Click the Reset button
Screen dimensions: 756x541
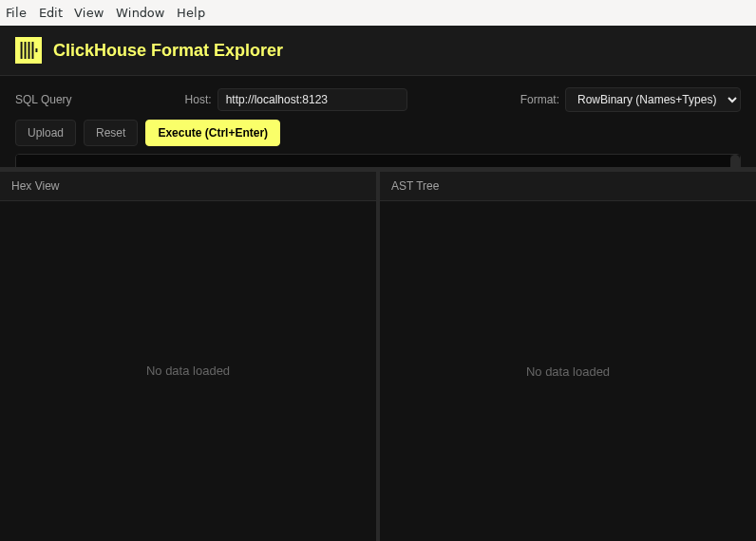click(x=110, y=133)
